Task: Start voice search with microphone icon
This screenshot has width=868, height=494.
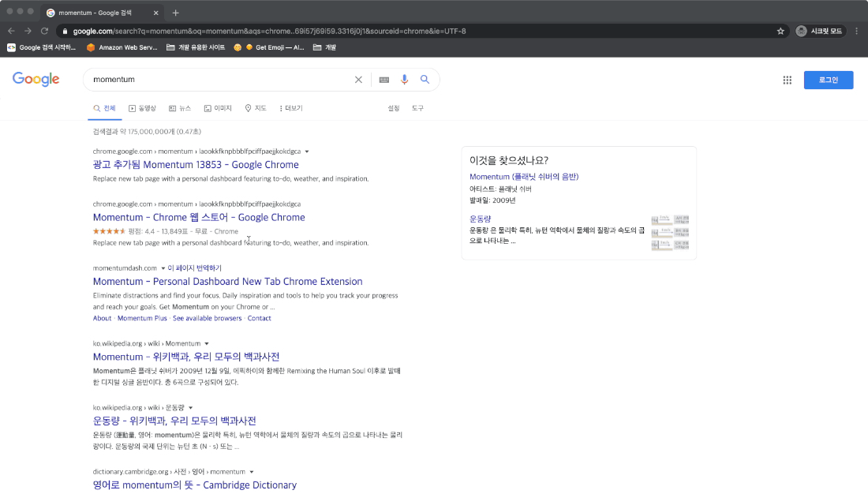Action: [x=404, y=80]
